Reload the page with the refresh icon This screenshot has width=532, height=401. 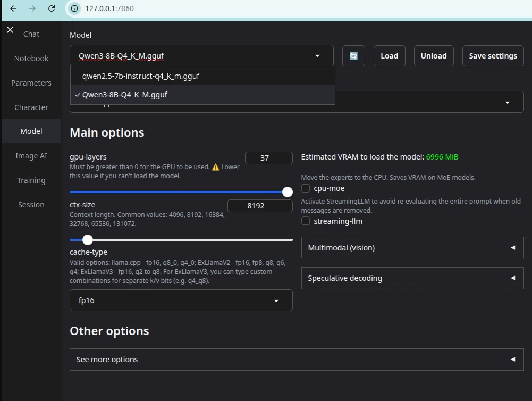52,9
